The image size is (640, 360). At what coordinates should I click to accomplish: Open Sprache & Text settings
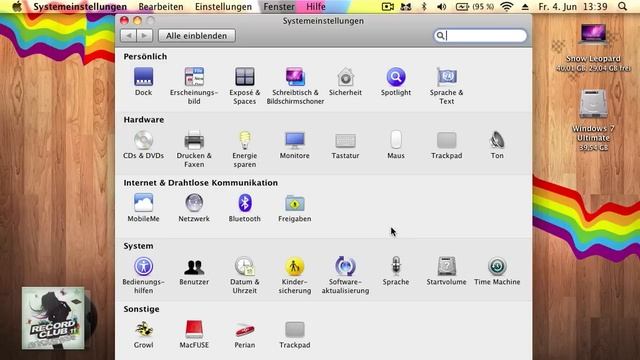pyautogui.click(x=447, y=86)
